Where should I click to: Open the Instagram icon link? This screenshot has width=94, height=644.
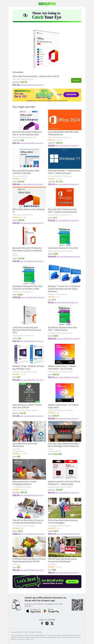tap(47, 623)
